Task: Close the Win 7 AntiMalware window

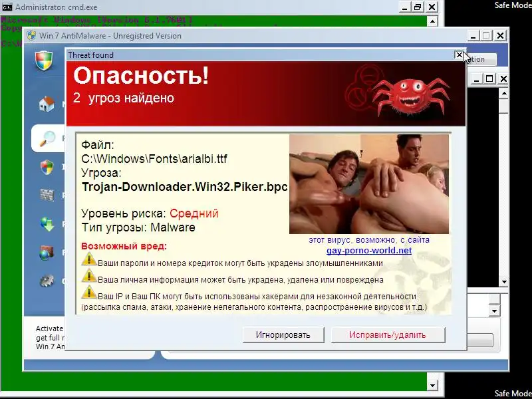Action: (x=501, y=36)
